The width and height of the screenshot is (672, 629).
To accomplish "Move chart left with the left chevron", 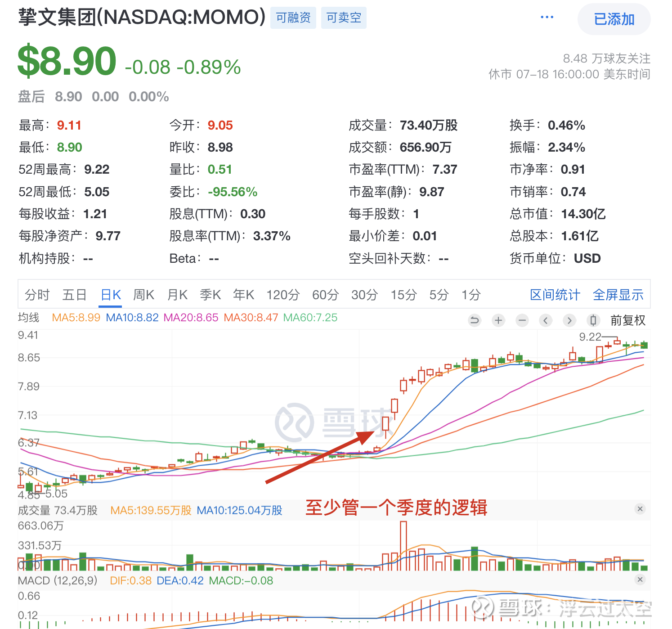I will pyautogui.click(x=546, y=320).
